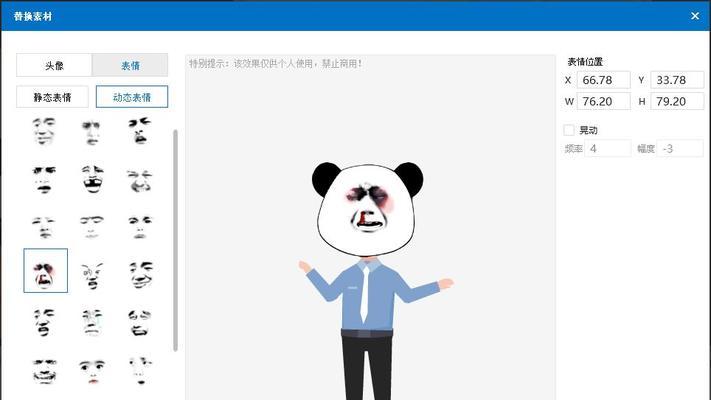
Task: Select the 静态表情 sub-tab
Action: click(52, 97)
